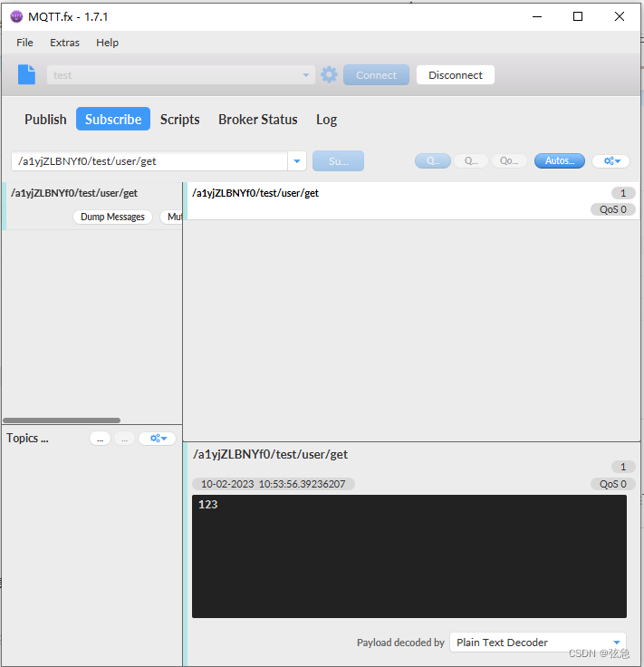Click the Topics ... collector label
The height and width of the screenshot is (667, 644).
(x=28, y=438)
